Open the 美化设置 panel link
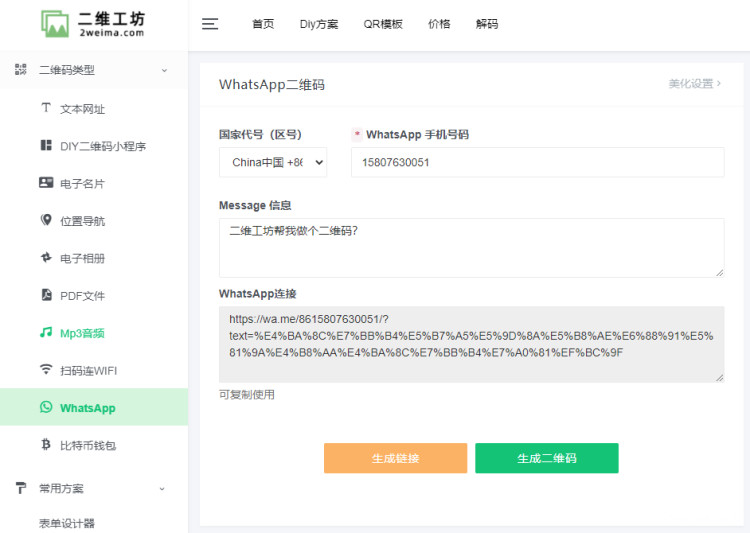Screen dimensions: 750x533 click(694, 84)
